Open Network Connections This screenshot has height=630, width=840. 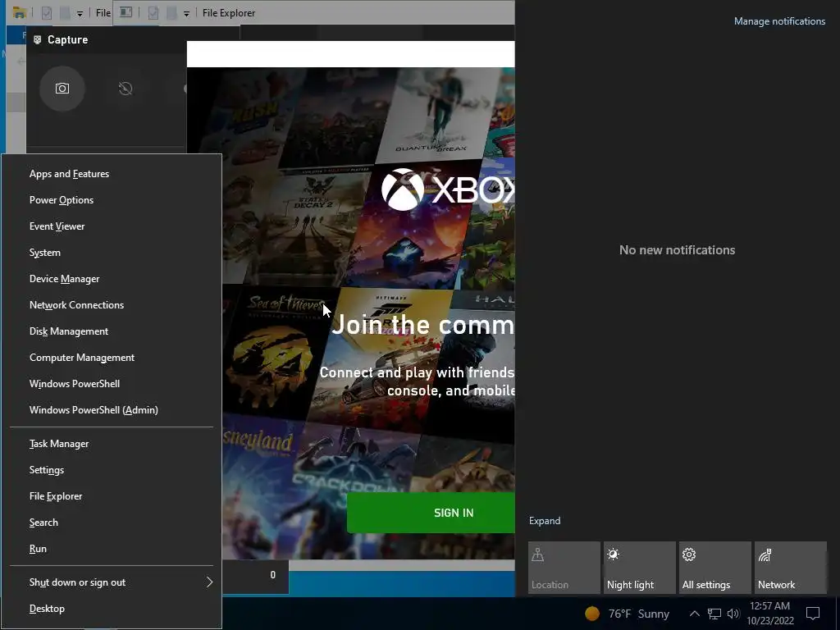[112, 305]
